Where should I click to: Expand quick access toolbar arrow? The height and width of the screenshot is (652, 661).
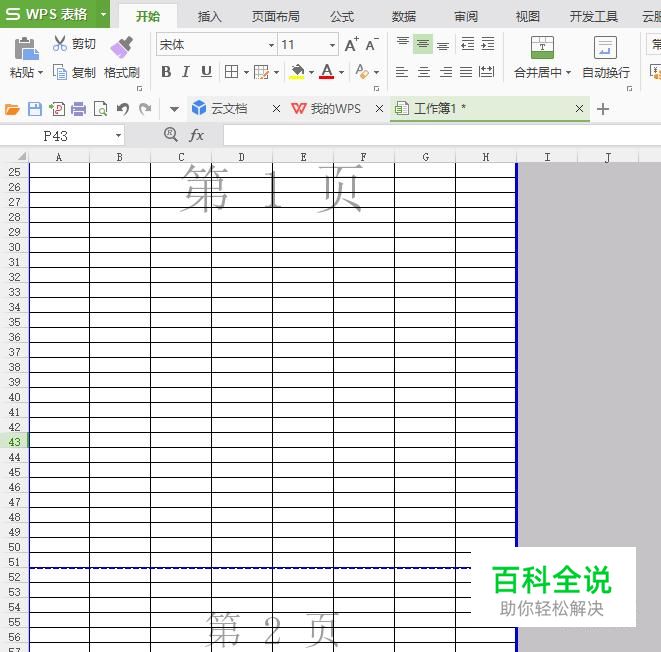click(x=174, y=109)
